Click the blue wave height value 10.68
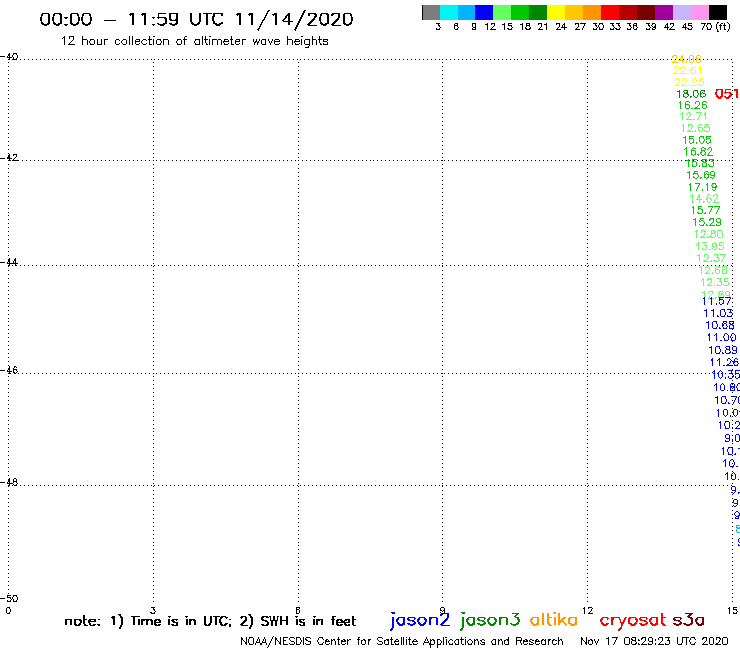 pyautogui.click(x=720, y=325)
